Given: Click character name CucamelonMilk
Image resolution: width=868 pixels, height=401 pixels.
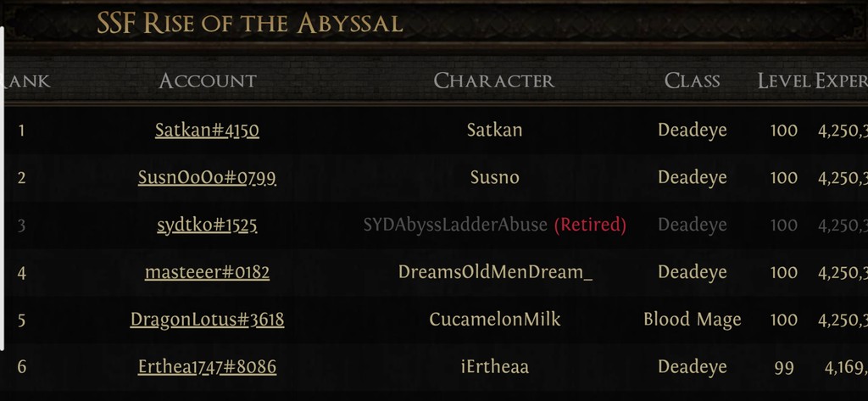Looking at the screenshot, I should point(494,320).
